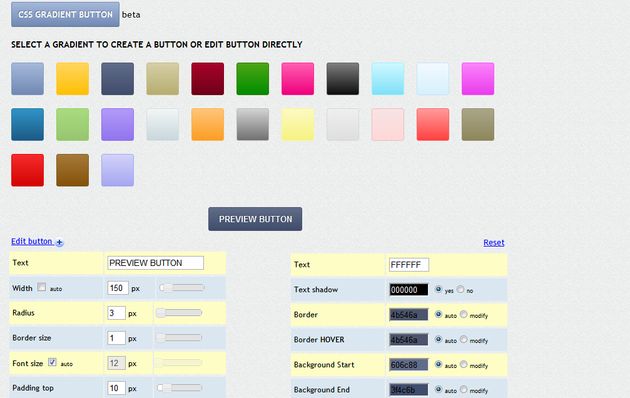Image resolution: width=630 pixels, height=398 pixels.
Task: Click the text color field FFFFFF
Action: pos(409,265)
